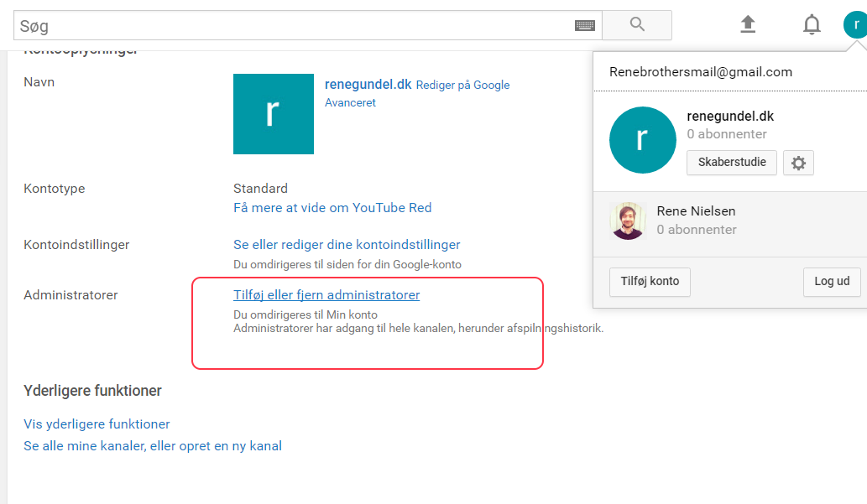Click the Administratorer label
The image size is (867, 504).
coord(71,295)
